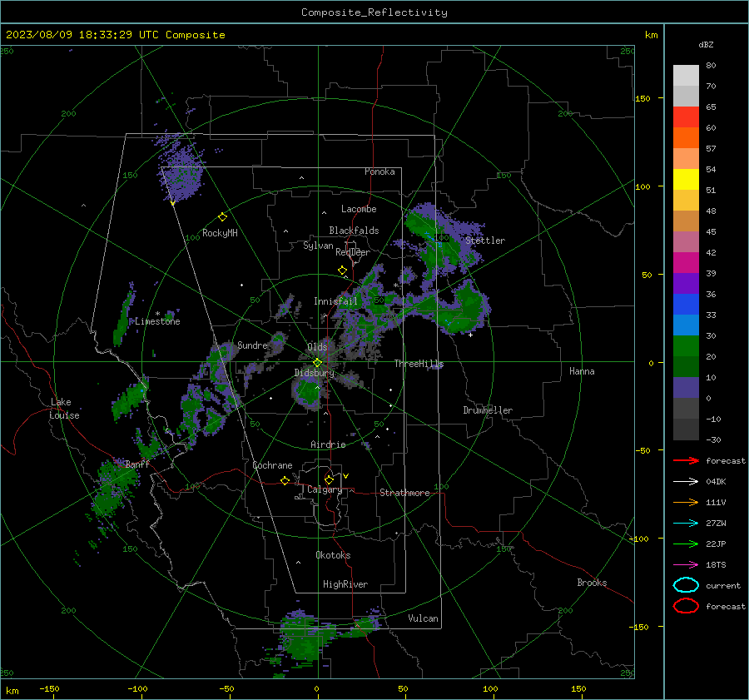Click the Ponoka city label
Image resolution: width=749 pixels, height=700 pixels.
click(379, 171)
